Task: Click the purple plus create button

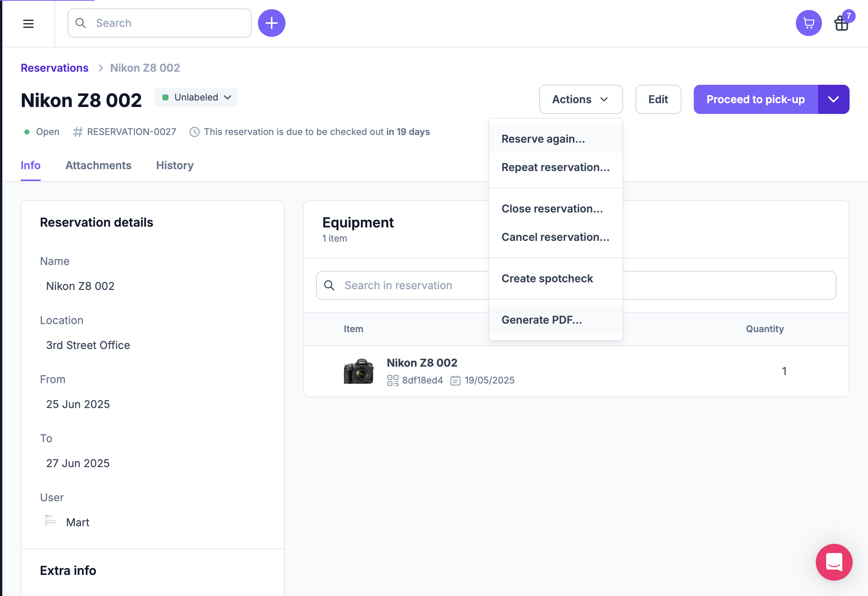Action: pyautogui.click(x=272, y=23)
